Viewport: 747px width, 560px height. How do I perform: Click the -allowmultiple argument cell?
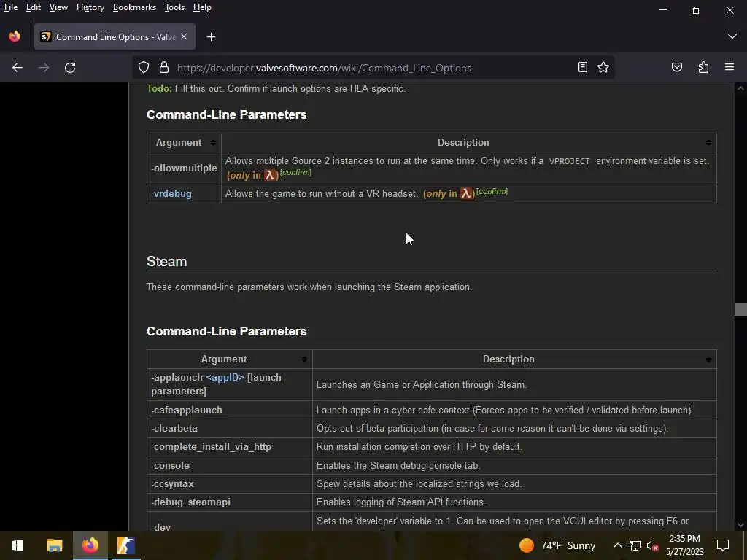[184, 168]
